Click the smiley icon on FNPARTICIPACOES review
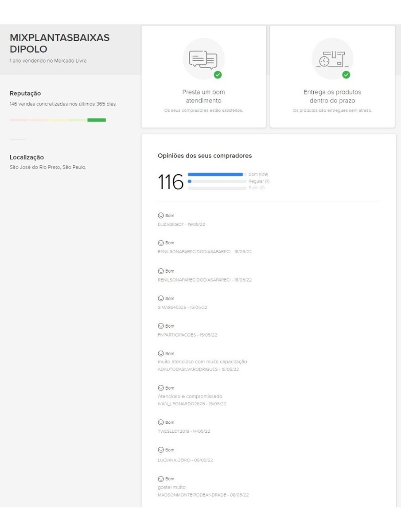The image size is (401, 532). 161,326
